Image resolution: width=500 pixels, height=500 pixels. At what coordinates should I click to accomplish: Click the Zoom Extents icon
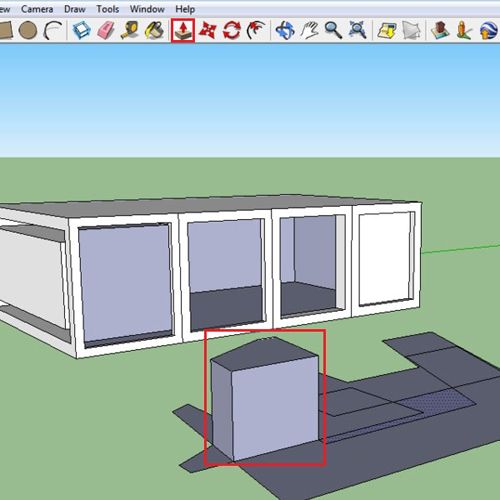[x=357, y=30]
